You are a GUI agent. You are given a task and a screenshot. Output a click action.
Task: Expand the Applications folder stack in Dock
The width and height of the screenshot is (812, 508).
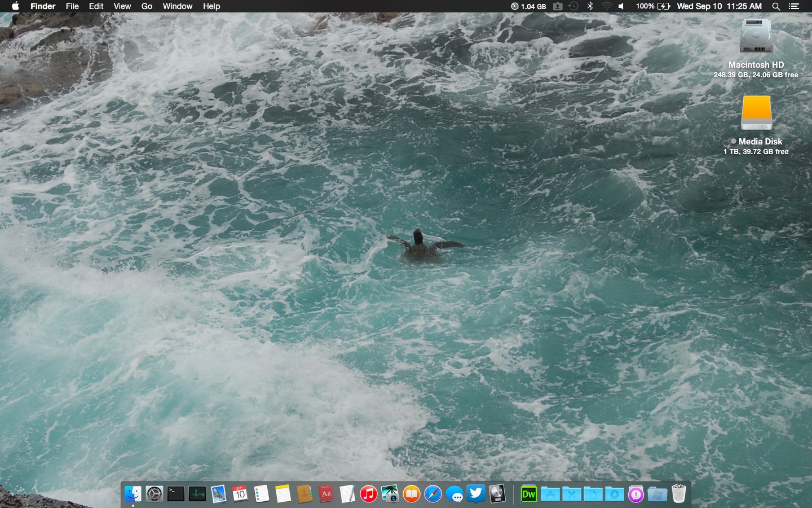click(550, 494)
